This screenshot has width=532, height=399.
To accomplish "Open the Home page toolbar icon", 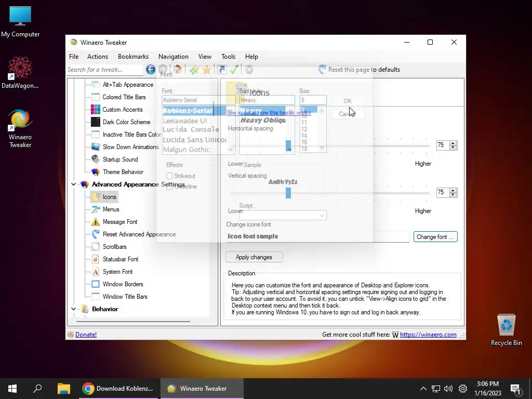I will [x=177, y=70].
